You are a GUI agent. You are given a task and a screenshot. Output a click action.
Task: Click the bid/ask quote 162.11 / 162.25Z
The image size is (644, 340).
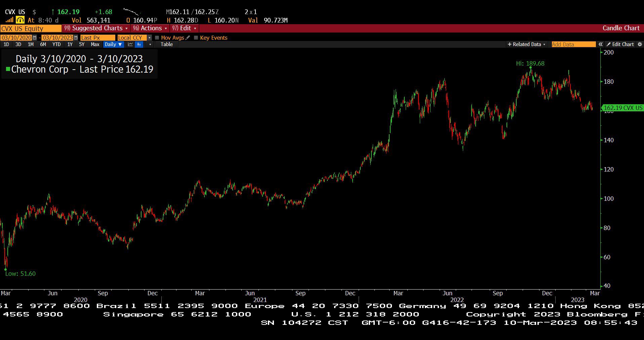(192, 12)
